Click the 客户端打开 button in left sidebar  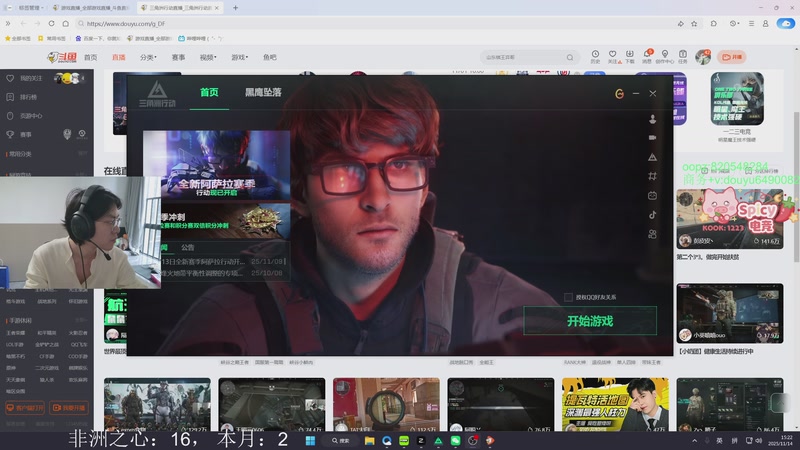[24, 408]
